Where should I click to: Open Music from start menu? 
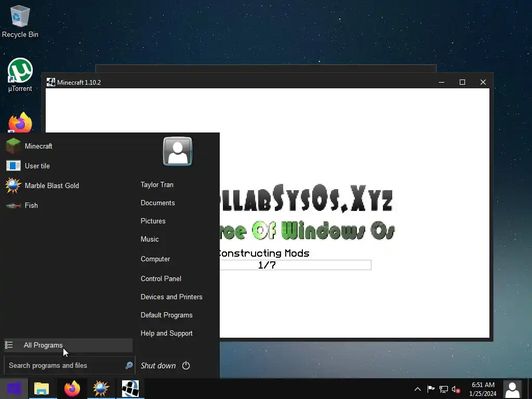[x=150, y=239]
